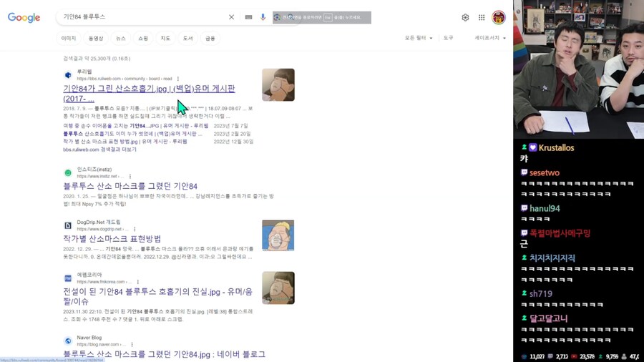Switch to the 동영상 tab
This screenshot has height=362, width=644.
[x=96, y=38]
